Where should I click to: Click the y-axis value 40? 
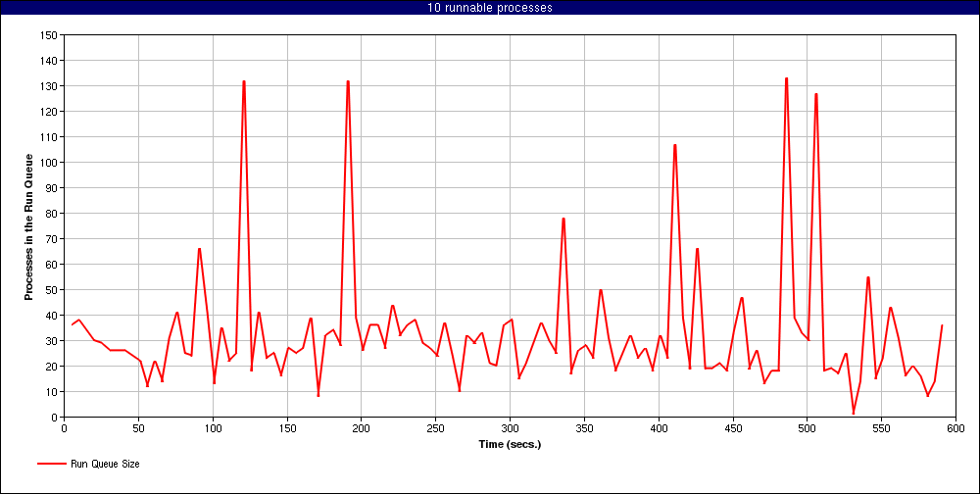click(x=51, y=316)
